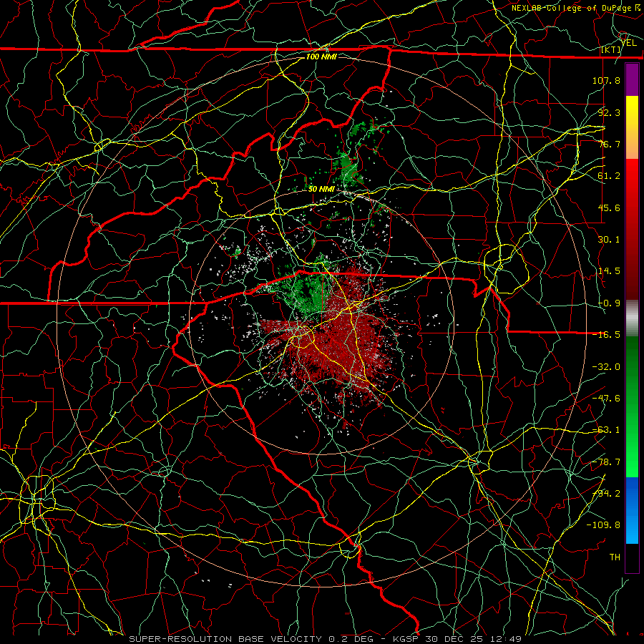Pick the green segment of velocity scale
This screenshot has width=644, height=644.
point(632,406)
